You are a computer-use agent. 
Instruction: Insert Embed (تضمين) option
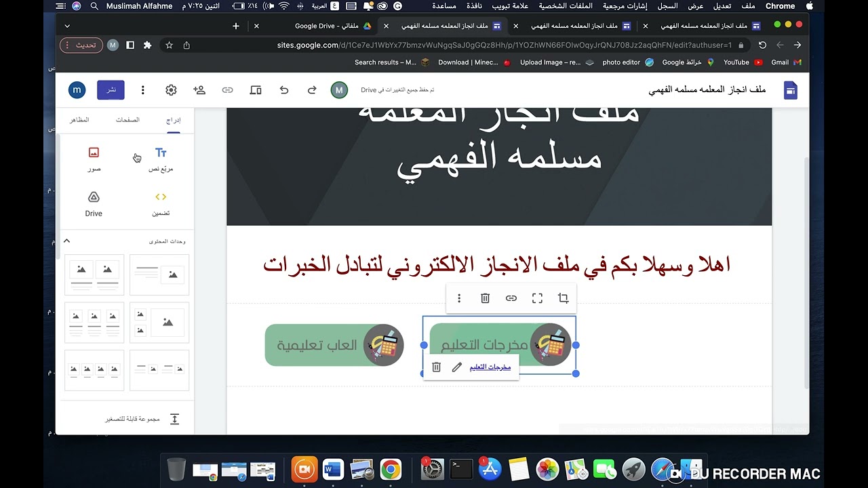(161, 203)
